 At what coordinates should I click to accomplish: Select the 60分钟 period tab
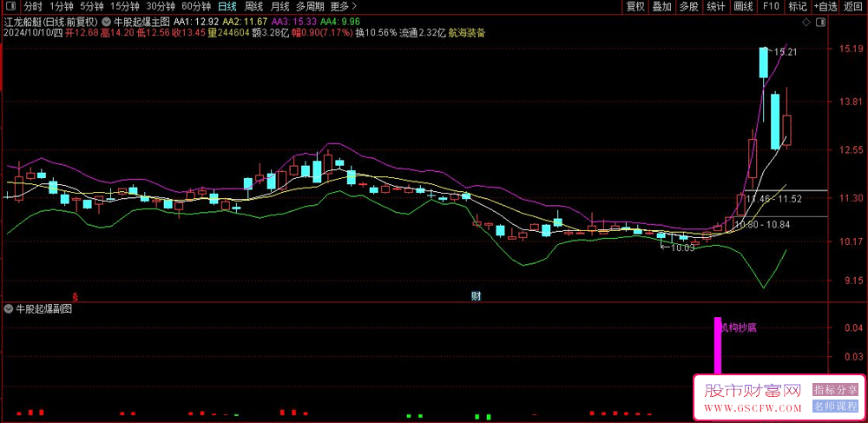coord(196,6)
